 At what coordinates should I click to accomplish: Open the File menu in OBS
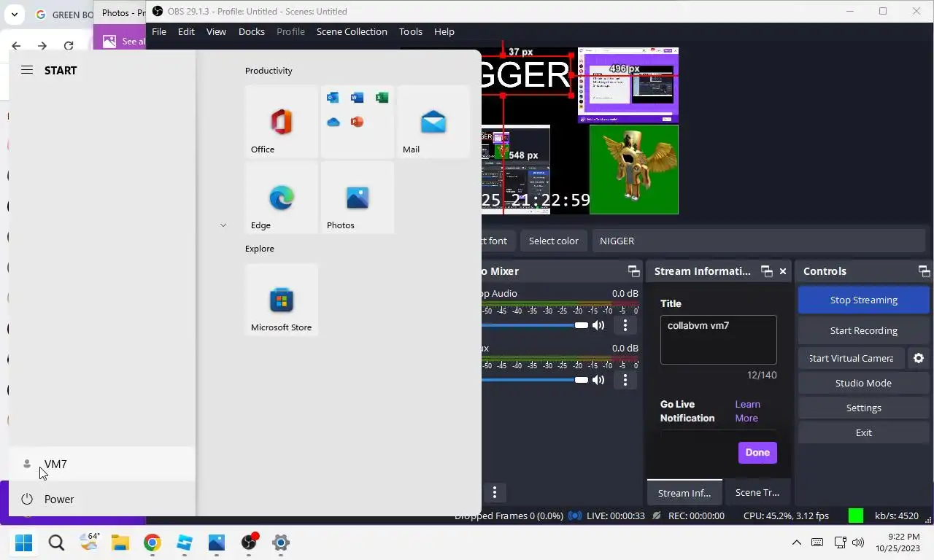click(x=159, y=31)
